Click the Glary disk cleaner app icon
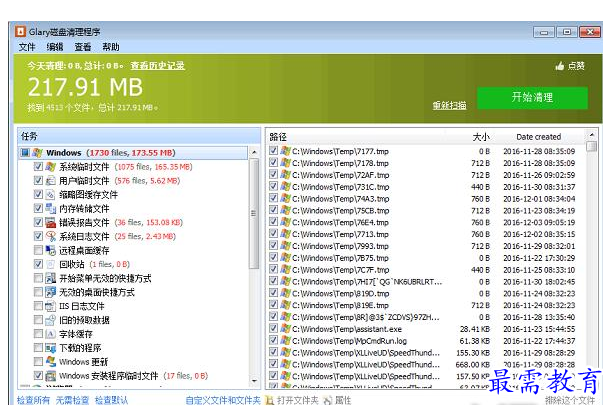Image resolution: width=610 pixels, height=413 pixels. [x=20, y=32]
